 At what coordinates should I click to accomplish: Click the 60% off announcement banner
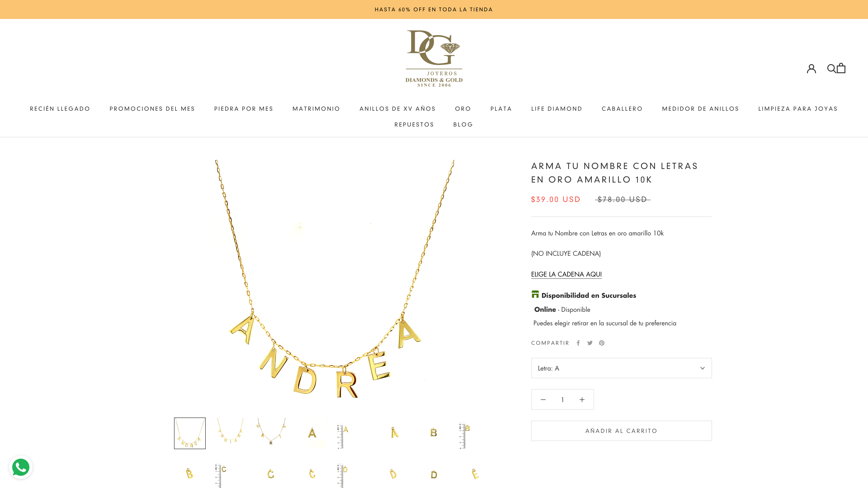pyautogui.click(x=434, y=9)
